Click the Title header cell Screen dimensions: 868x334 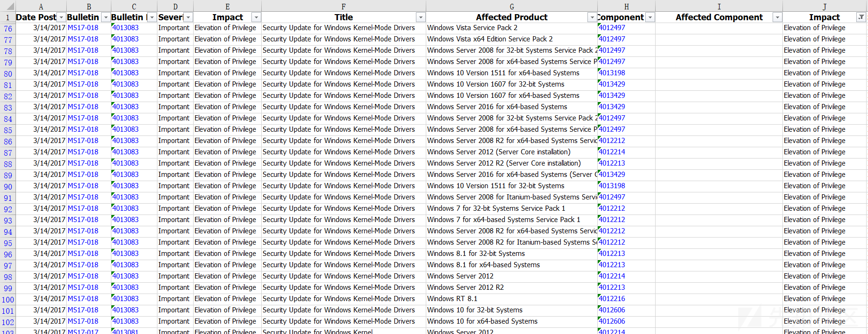point(344,17)
